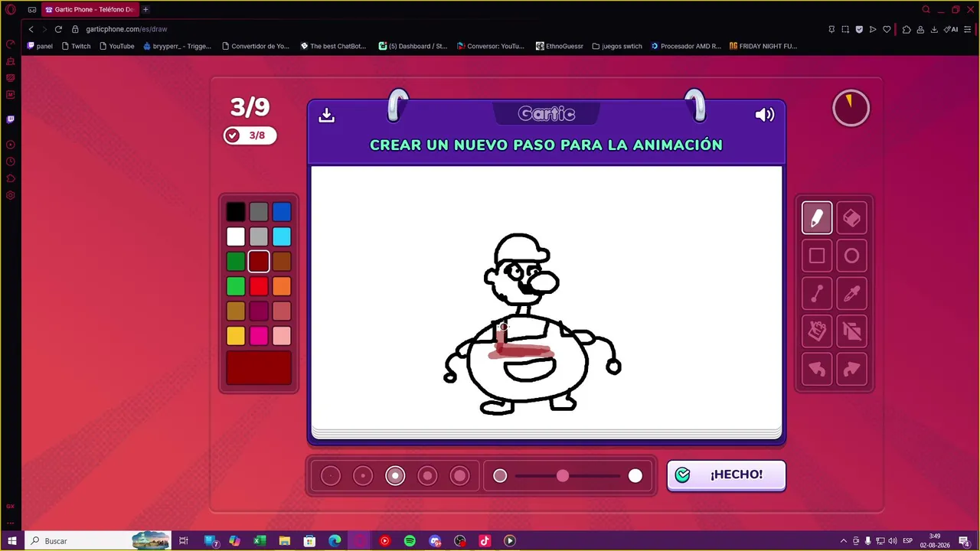Open the FRIDAY NIGHT FU... bookmark
This screenshot has height=551, width=980.
763,46
